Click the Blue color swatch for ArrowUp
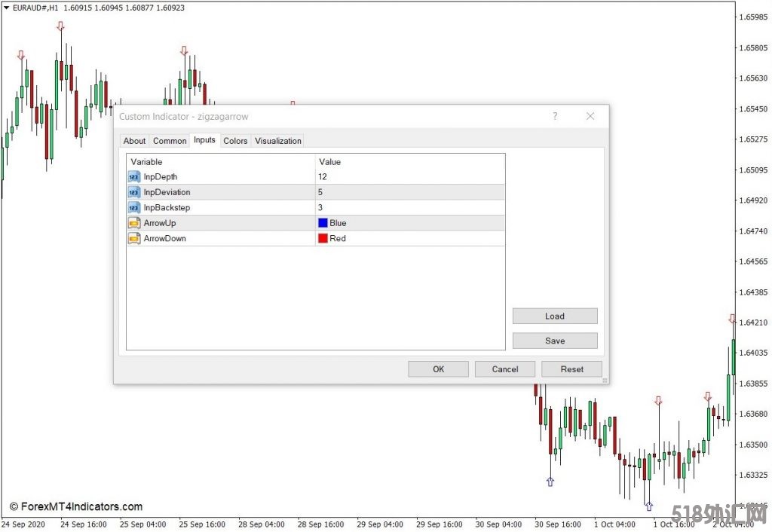Screen dimensions: 772x532 point(323,223)
